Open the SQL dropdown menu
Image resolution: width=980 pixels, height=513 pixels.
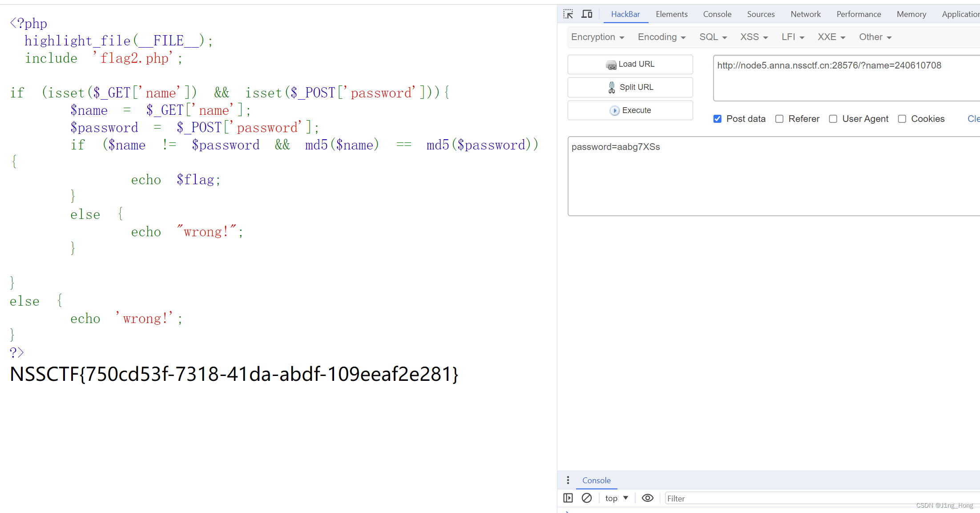[x=713, y=37]
